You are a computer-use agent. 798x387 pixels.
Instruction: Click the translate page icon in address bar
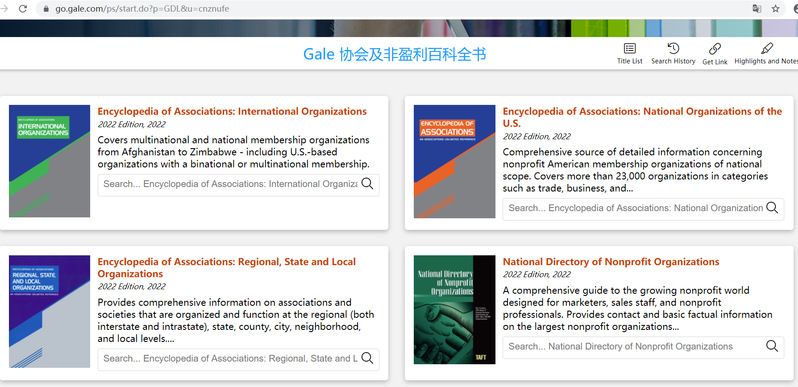[x=757, y=9]
